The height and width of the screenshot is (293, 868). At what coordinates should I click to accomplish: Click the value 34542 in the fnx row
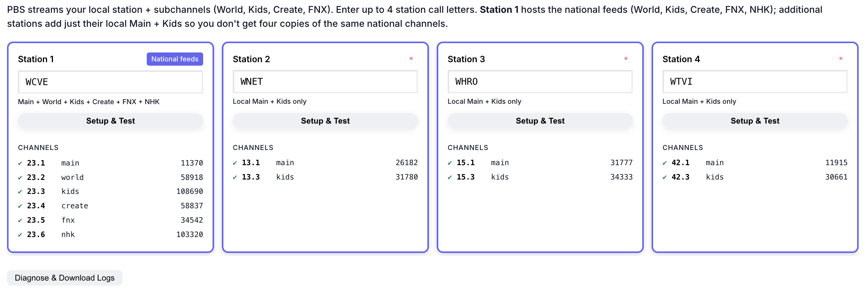[192, 220]
